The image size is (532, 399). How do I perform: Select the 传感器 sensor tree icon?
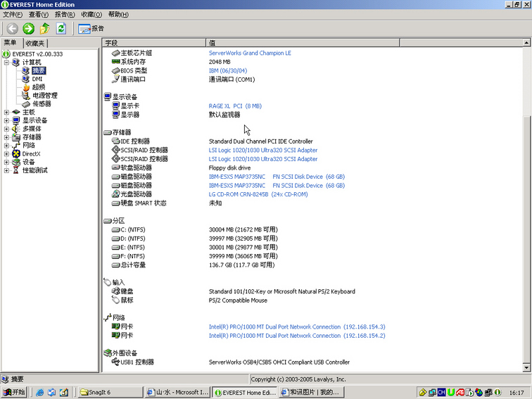(26, 104)
